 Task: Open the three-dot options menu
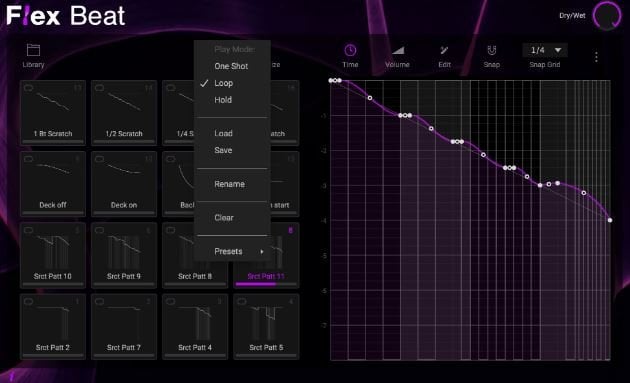tap(596, 57)
